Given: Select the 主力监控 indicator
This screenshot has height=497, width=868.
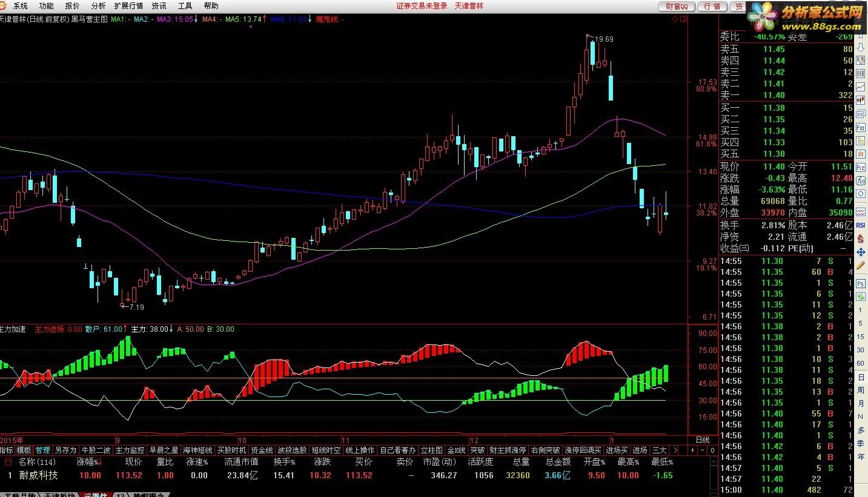Looking at the screenshot, I should point(130,450).
